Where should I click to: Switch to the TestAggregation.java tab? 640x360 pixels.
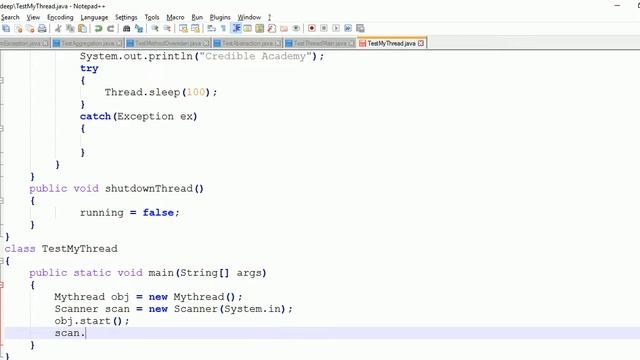pyautogui.click(x=87, y=43)
